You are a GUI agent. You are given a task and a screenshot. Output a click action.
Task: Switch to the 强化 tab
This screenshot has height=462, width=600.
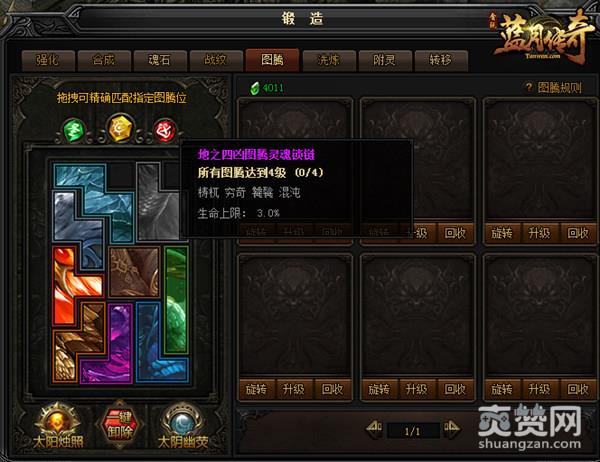48,60
